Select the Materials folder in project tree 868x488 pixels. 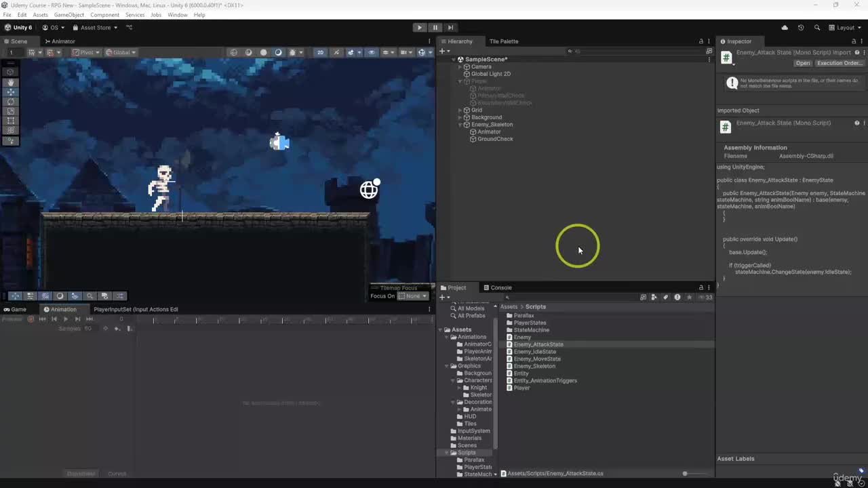pyautogui.click(x=469, y=438)
